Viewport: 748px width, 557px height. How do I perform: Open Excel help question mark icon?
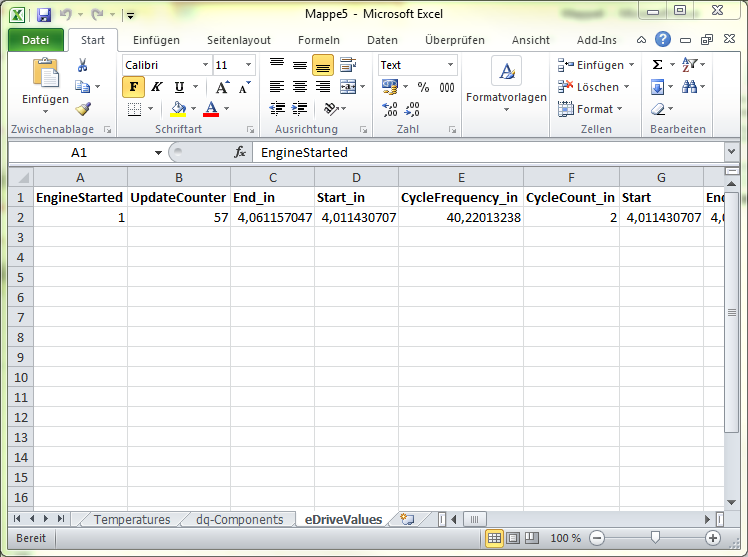(x=663, y=39)
